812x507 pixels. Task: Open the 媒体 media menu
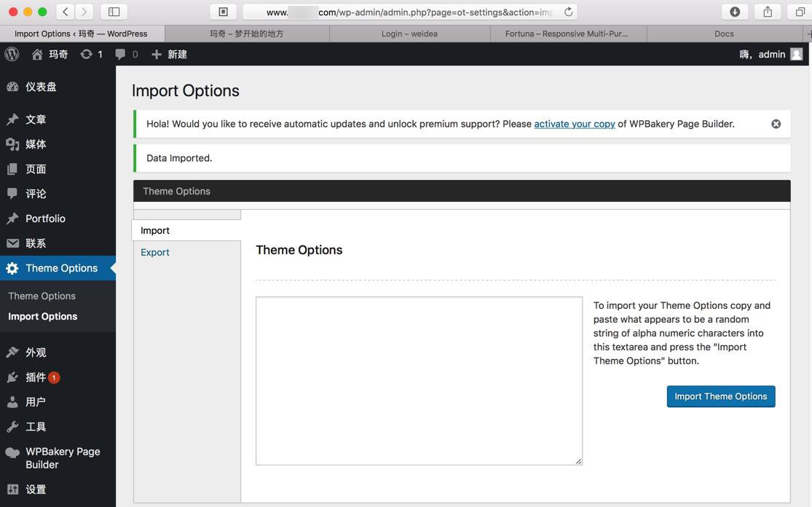pyautogui.click(x=58, y=144)
